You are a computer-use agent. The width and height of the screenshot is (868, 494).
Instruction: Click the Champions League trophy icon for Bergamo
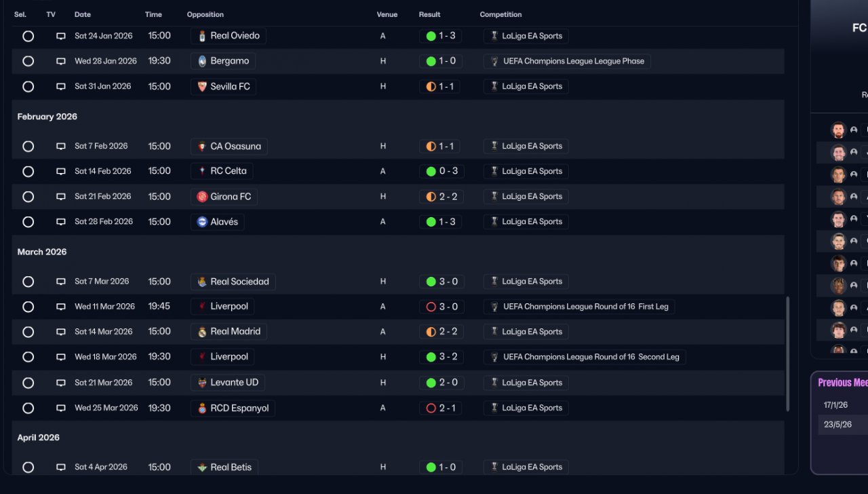point(494,61)
